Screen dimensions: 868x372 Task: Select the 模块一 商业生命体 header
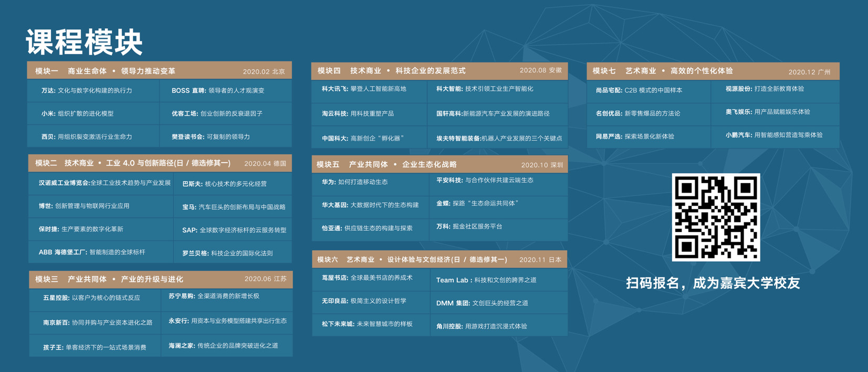[x=159, y=71]
